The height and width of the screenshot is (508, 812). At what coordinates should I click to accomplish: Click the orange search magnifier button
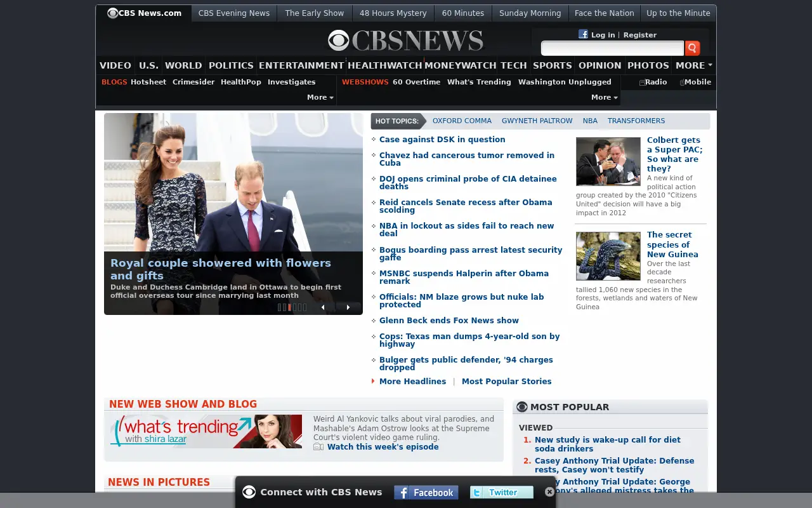[x=692, y=48]
